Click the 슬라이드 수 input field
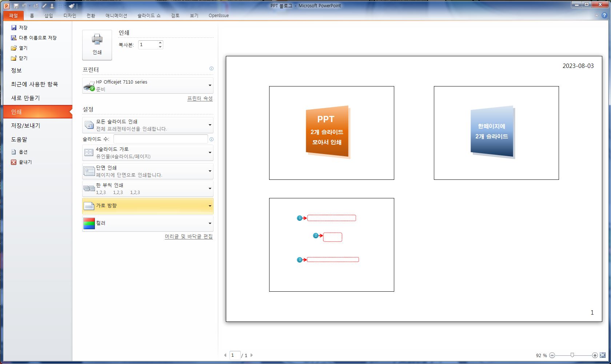 (x=161, y=139)
